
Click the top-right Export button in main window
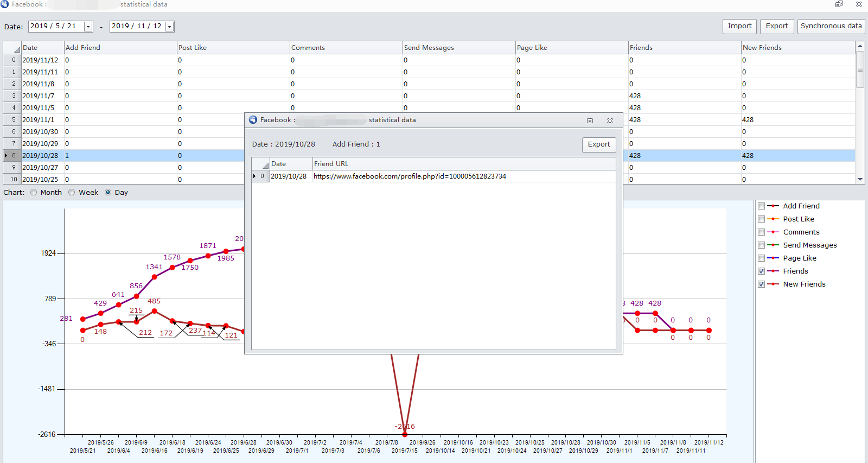point(777,26)
